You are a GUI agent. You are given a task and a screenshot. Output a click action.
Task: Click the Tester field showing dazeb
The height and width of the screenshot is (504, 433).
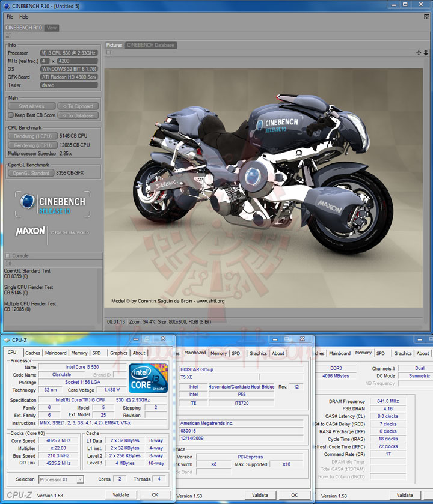69,85
